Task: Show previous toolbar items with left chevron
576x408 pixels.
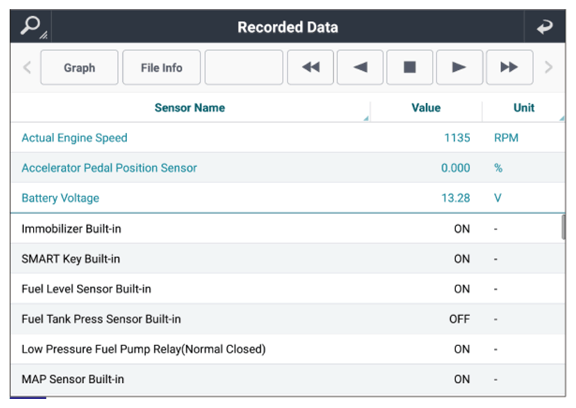Action: [x=27, y=68]
